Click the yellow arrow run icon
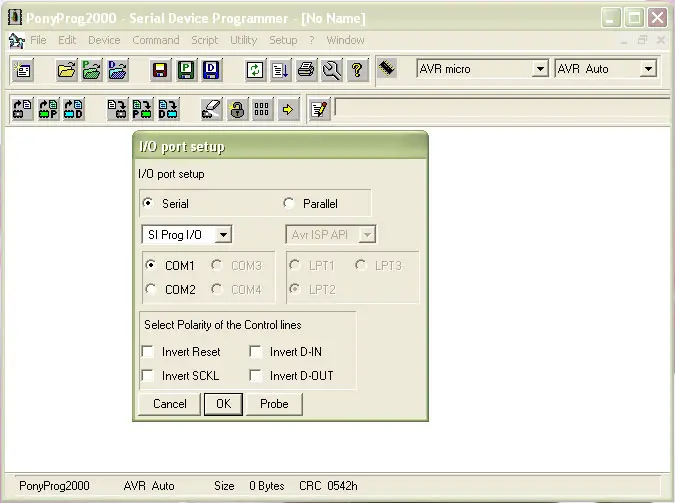Viewport: 675px width, 503px height. (288, 109)
